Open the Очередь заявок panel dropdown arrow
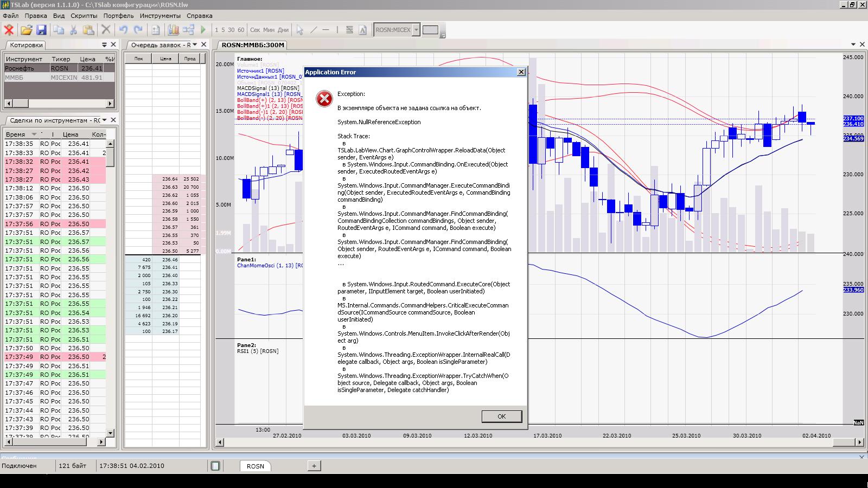 (195, 45)
